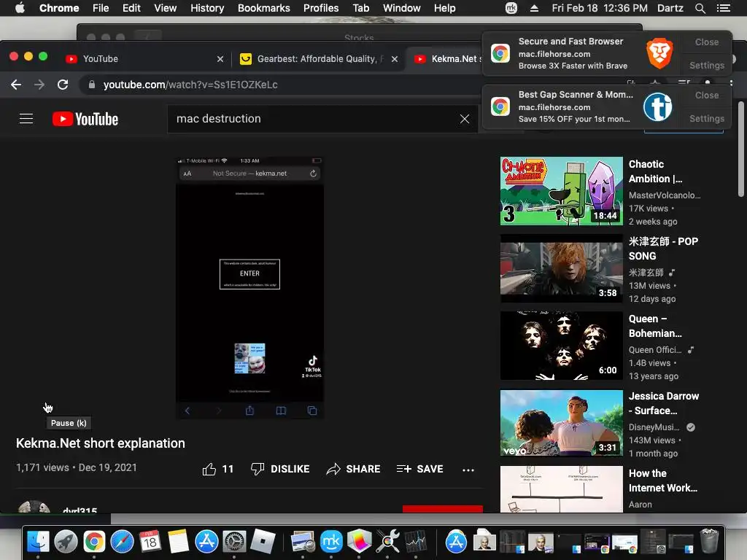The width and height of the screenshot is (747, 560).
Task: Close the 'Best Gap Scanner' notification
Action: click(706, 96)
